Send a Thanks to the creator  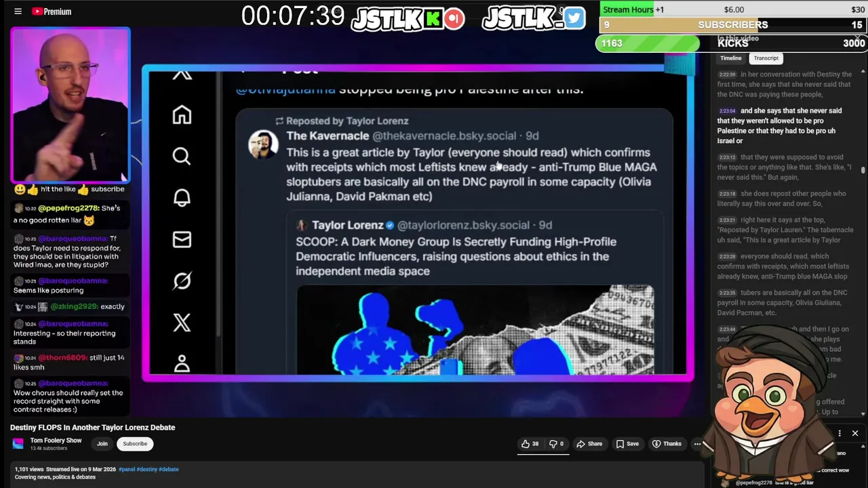667,444
